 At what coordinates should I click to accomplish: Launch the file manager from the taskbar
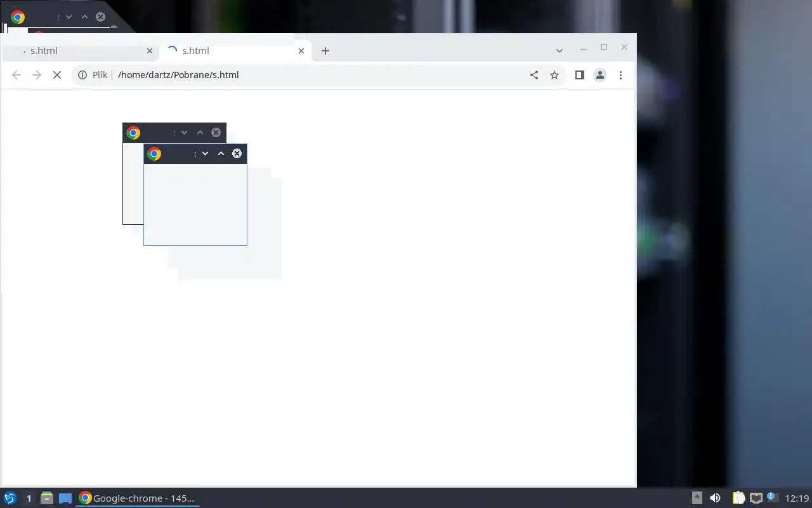pyautogui.click(x=46, y=498)
